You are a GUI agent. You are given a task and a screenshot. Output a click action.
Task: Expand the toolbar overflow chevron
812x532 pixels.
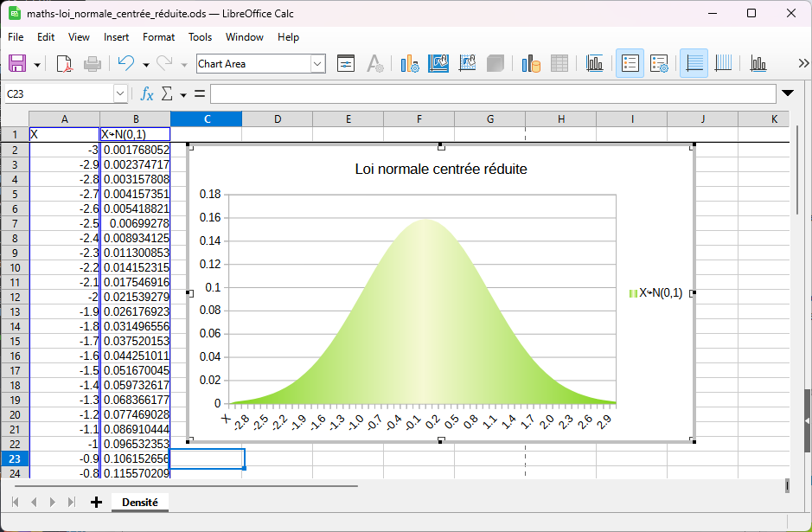[803, 63]
